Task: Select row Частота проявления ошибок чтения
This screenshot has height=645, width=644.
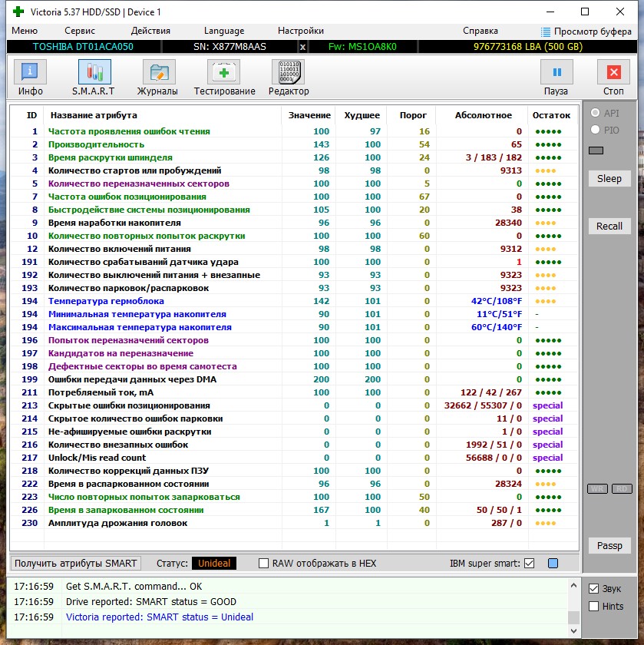Action: [x=294, y=131]
